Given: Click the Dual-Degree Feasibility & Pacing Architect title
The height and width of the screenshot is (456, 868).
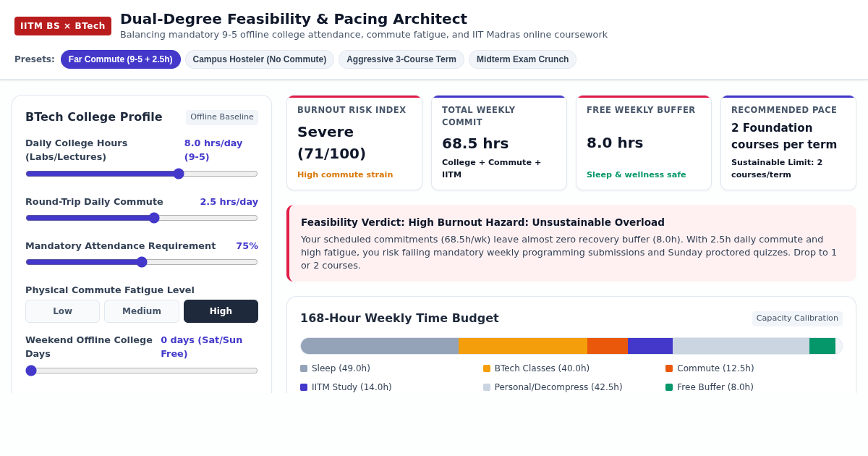Looking at the screenshot, I should coord(294,19).
